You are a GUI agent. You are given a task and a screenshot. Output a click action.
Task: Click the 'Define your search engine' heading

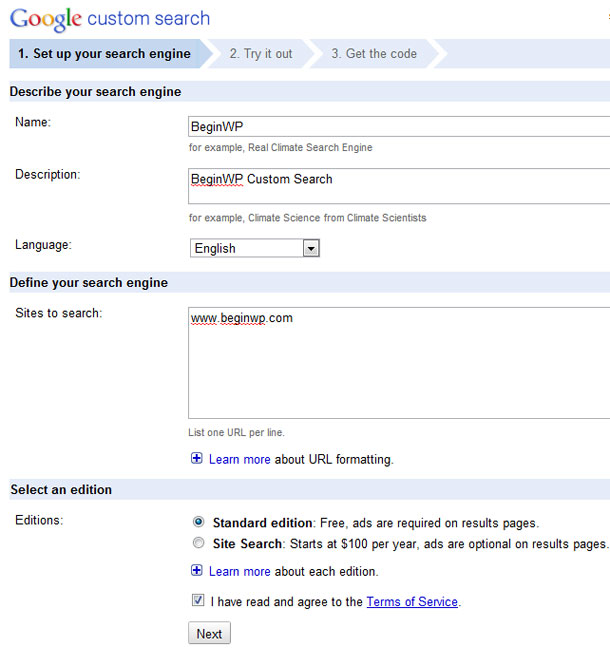pos(89,282)
